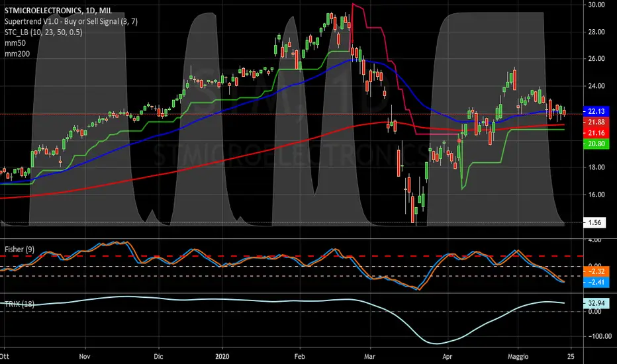Viewport: 617px width, 364px height.
Task: Click the red 21.88 price label
Action: pos(596,122)
